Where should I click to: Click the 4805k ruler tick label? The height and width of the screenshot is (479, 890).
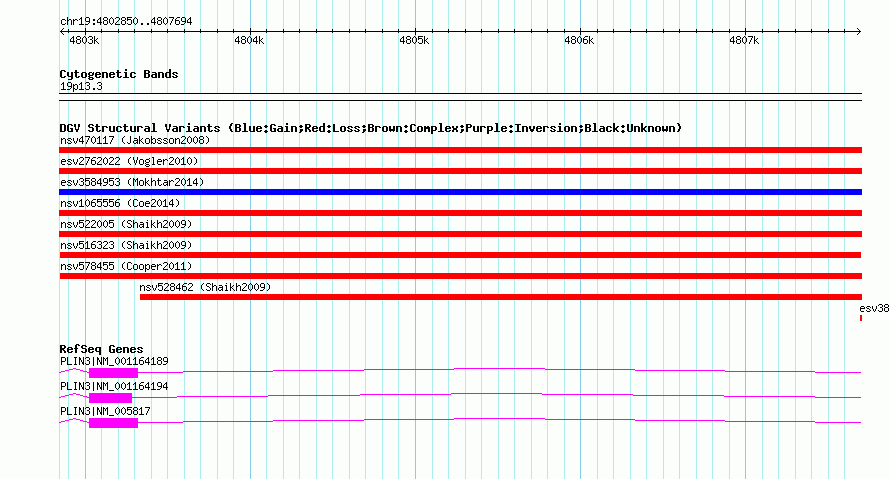pyautogui.click(x=414, y=40)
